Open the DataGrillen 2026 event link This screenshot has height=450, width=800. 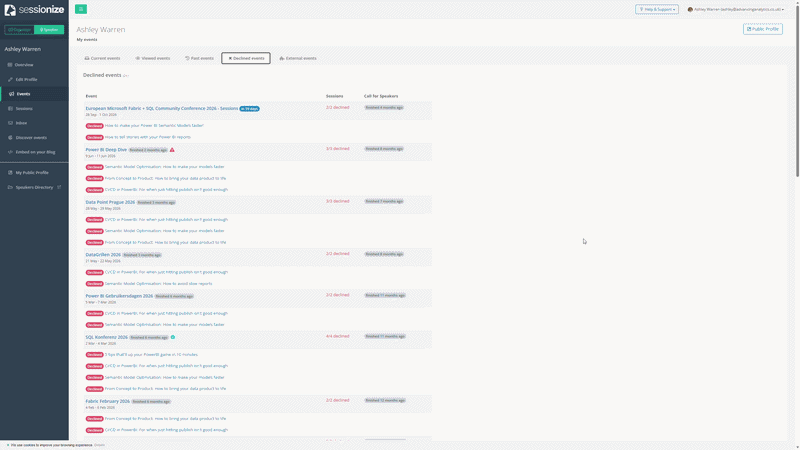103,255
